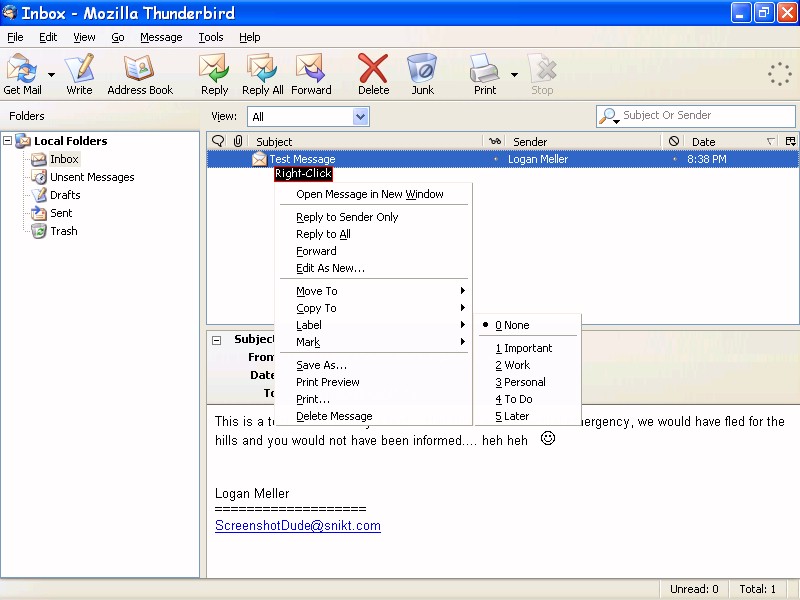Select label 1 Important
The image size is (800, 600).
[x=528, y=348]
